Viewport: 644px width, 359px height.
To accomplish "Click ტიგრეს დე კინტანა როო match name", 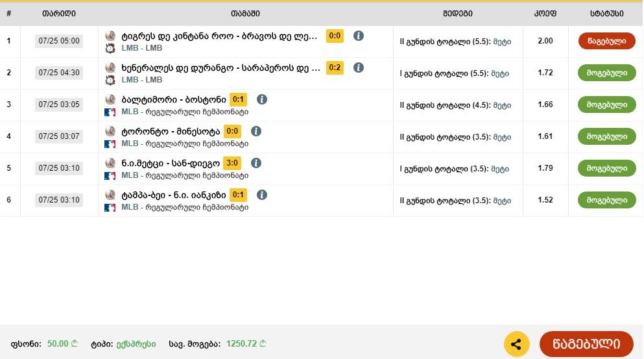I will [219, 36].
